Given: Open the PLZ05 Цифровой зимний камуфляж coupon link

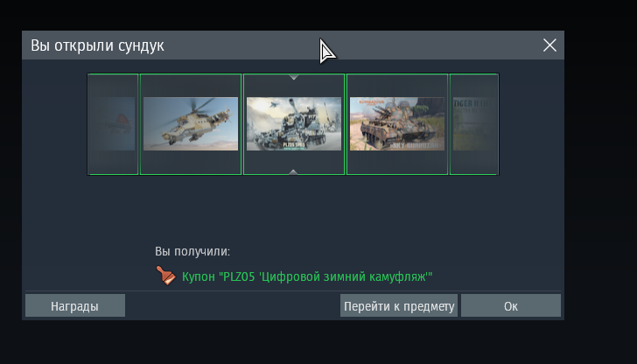Looking at the screenshot, I should tap(307, 276).
